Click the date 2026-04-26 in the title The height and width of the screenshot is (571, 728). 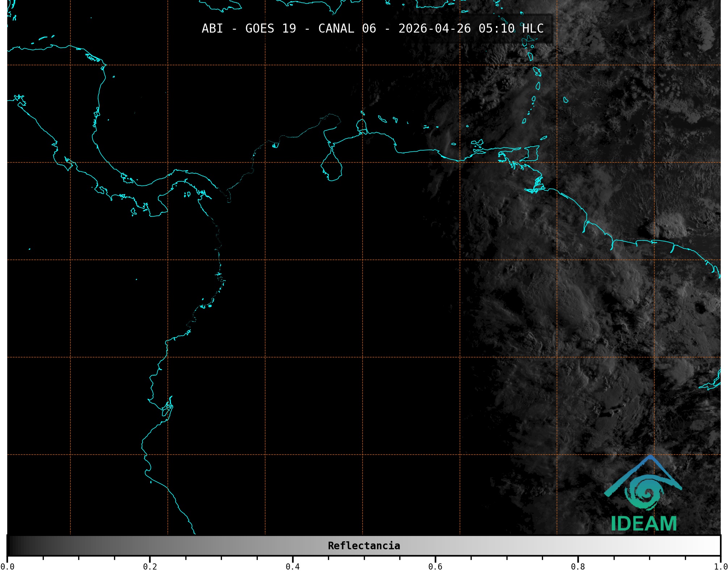[434, 28]
